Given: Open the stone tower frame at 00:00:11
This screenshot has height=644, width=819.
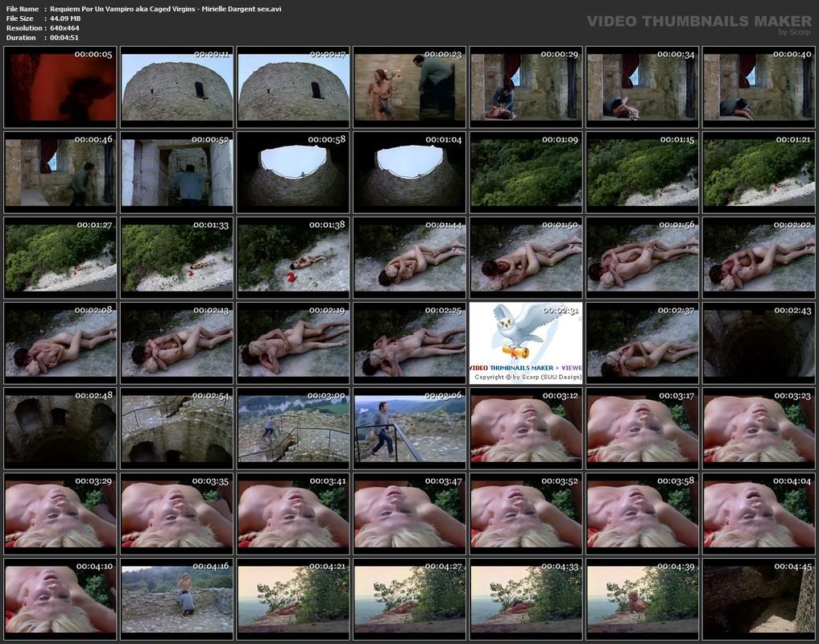Looking at the screenshot, I should [x=177, y=87].
